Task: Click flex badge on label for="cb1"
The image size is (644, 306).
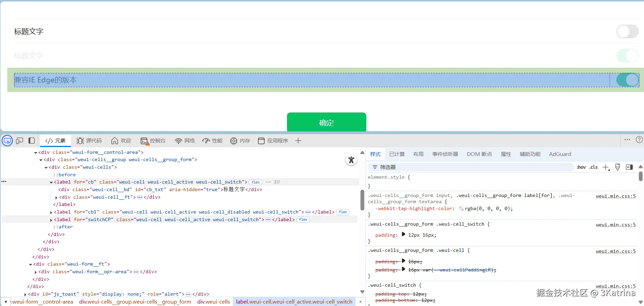Action: (343, 212)
